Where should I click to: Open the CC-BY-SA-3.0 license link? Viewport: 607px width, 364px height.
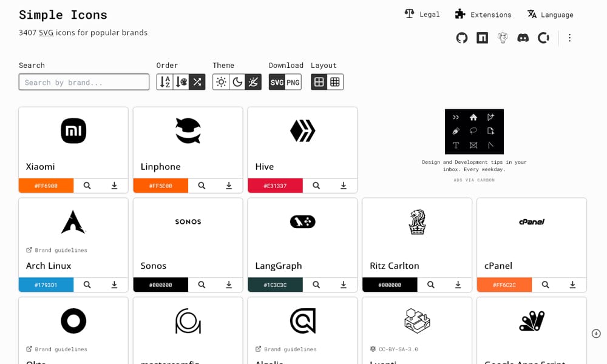394,349
